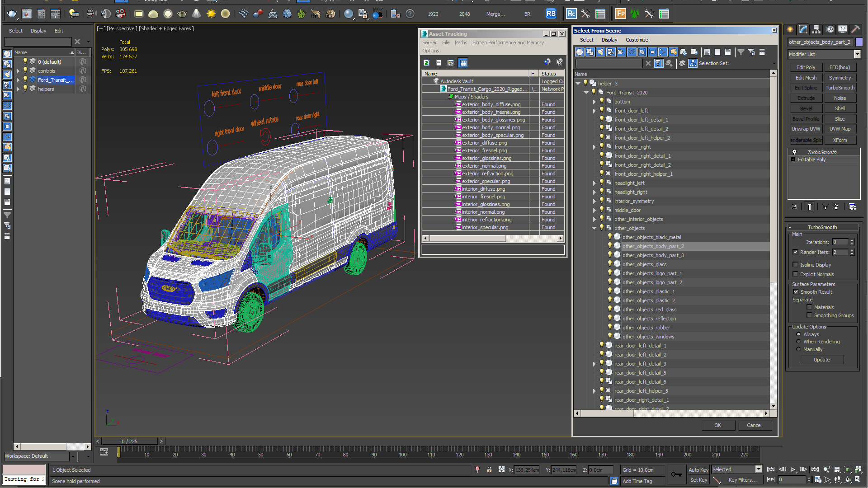Toggle Render Iters checkbox in TurboSmooth
868x488 pixels.
[x=795, y=252]
